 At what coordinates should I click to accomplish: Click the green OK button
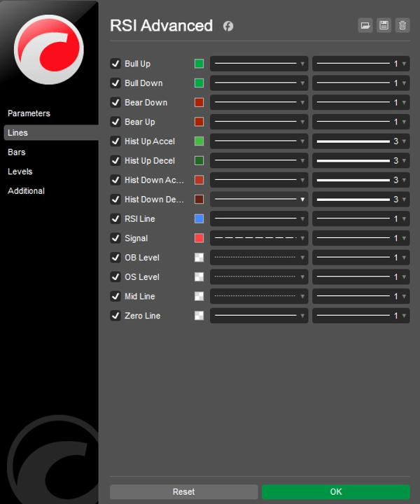tap(336, 492)
